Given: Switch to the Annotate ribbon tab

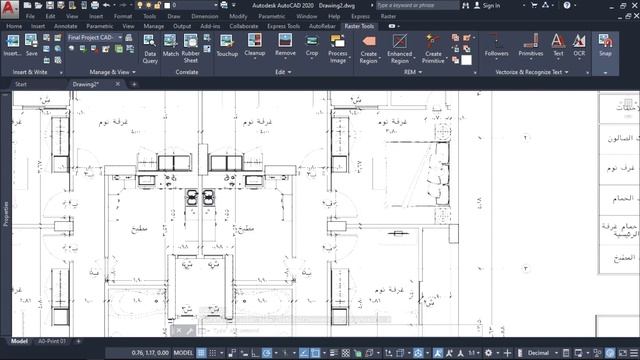Looking at the screenshot, I should click(x=65, y=26).
